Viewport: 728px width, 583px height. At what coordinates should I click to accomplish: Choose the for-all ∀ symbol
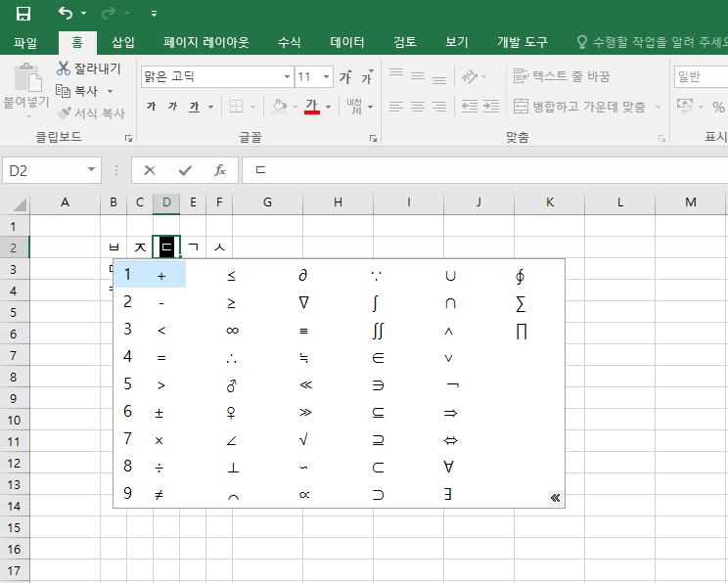[x=448, y=467]
